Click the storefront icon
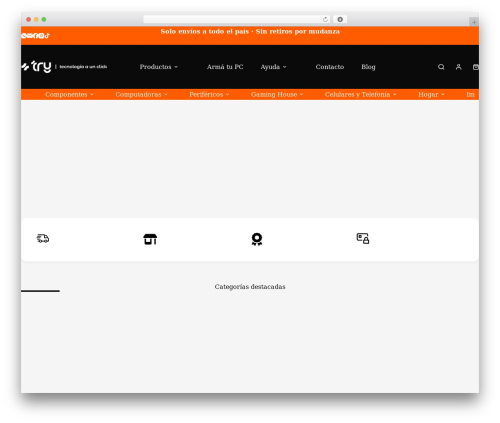This screenshot has width=500, height=423. (150, 239)
